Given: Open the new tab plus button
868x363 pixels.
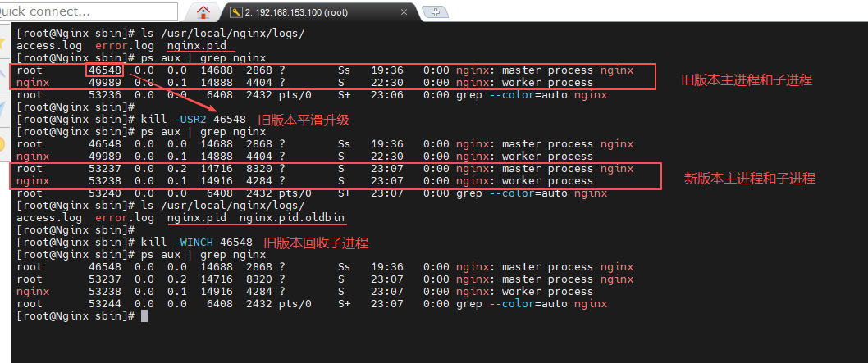Looking at the screenshot, I should tap(435, 12).
